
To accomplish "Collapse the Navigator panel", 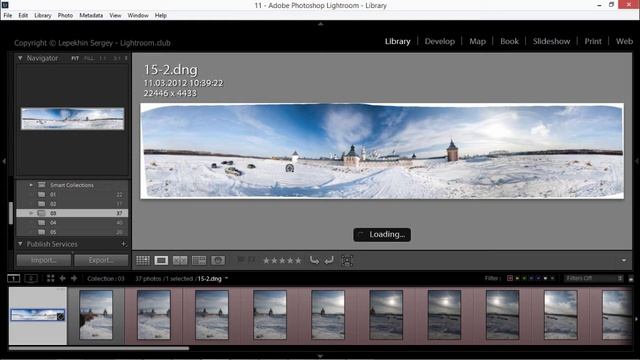I will point(20,58).
